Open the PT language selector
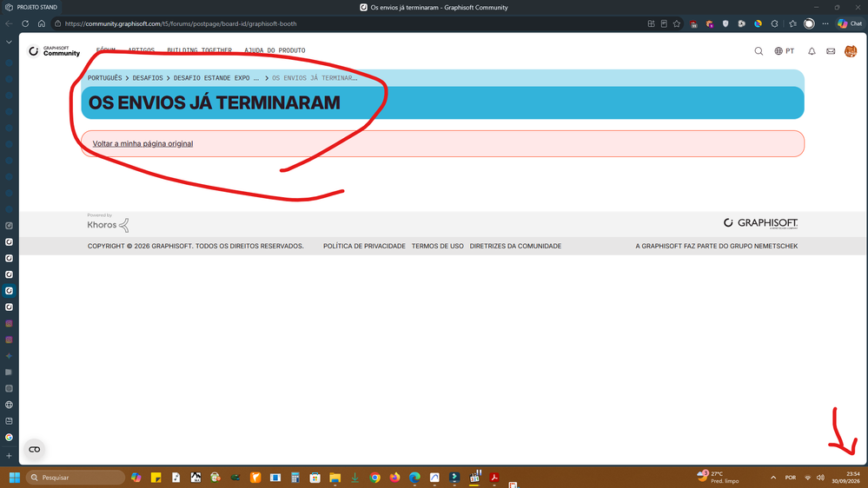Viewport: 868px width, 488px height. (784, 51)
